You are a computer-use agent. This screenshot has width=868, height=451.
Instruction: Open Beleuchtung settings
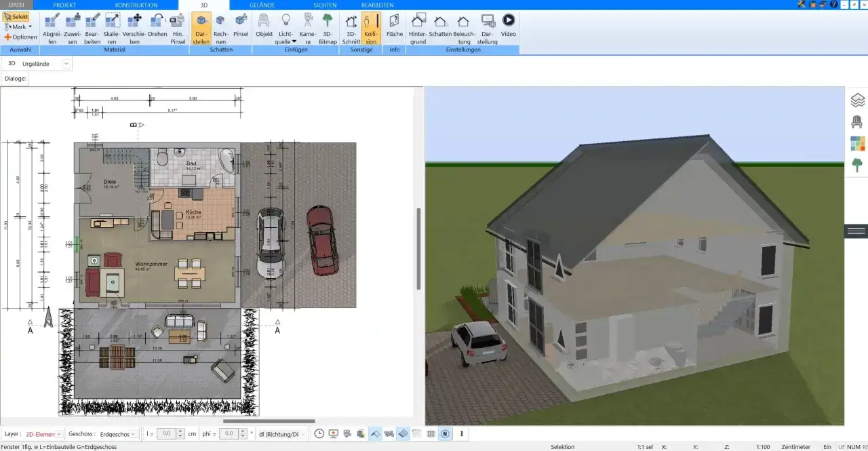464,28
